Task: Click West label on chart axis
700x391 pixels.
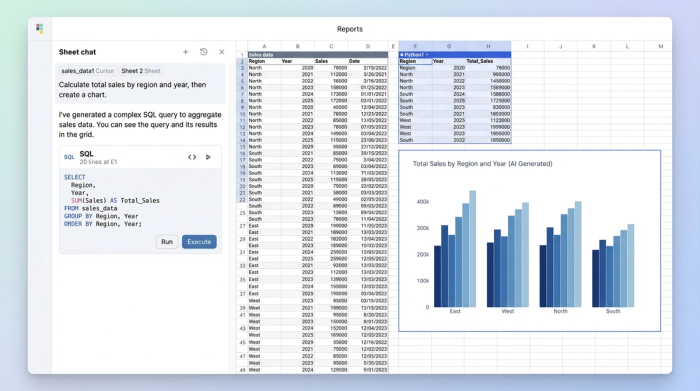Action: click(x=508, y=311)
